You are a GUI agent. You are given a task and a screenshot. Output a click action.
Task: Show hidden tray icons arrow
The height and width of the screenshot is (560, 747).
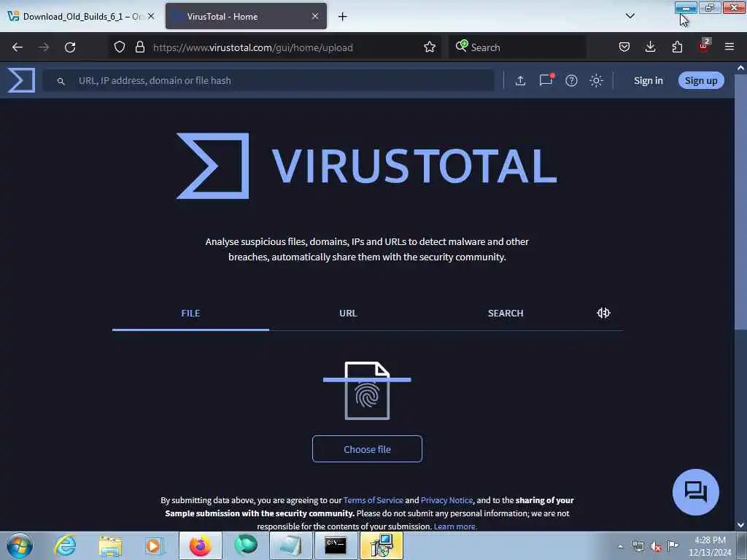pyautogui.click(x=620, y=547)
